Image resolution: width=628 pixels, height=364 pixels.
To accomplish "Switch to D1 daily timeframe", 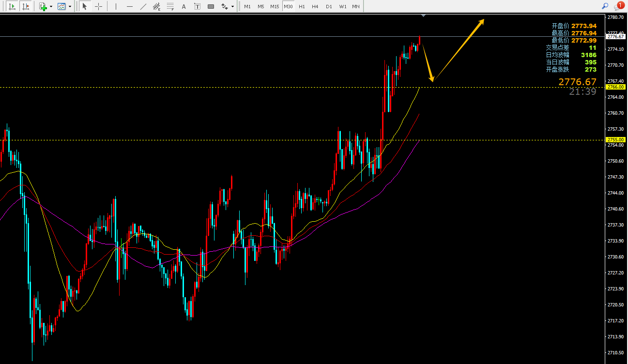I will coord(329,6).
